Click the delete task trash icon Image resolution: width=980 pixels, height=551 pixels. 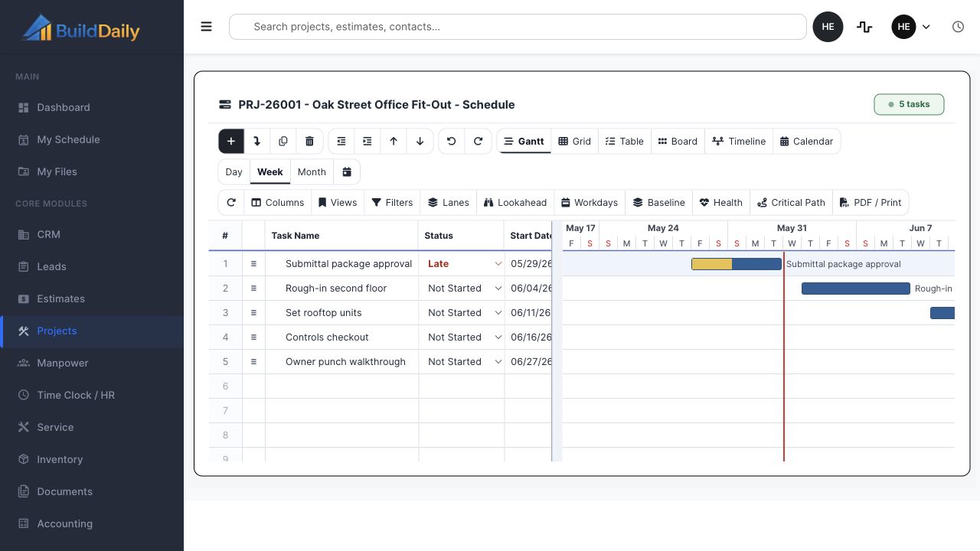tap(309, 142)
